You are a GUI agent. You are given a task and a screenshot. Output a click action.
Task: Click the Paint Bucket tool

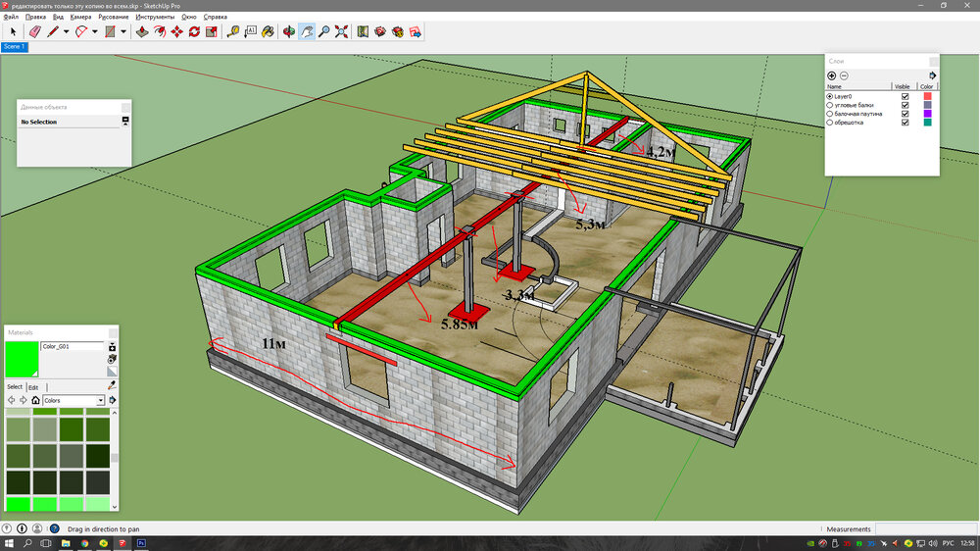coord(269,31)
